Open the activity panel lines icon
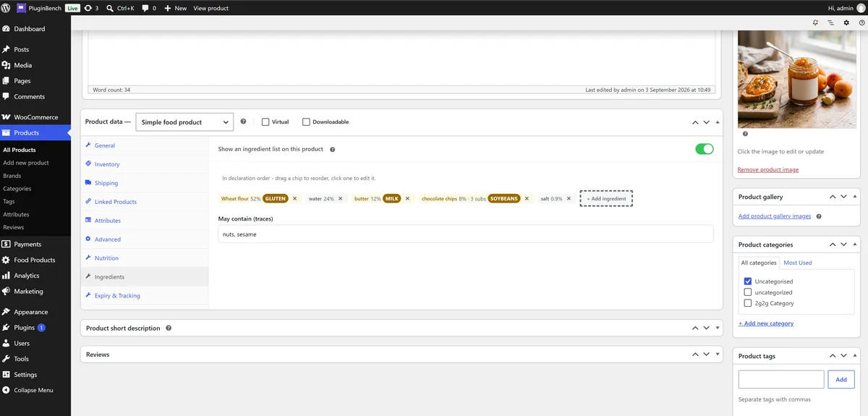The image size is (868, 416). click(830, 22)
